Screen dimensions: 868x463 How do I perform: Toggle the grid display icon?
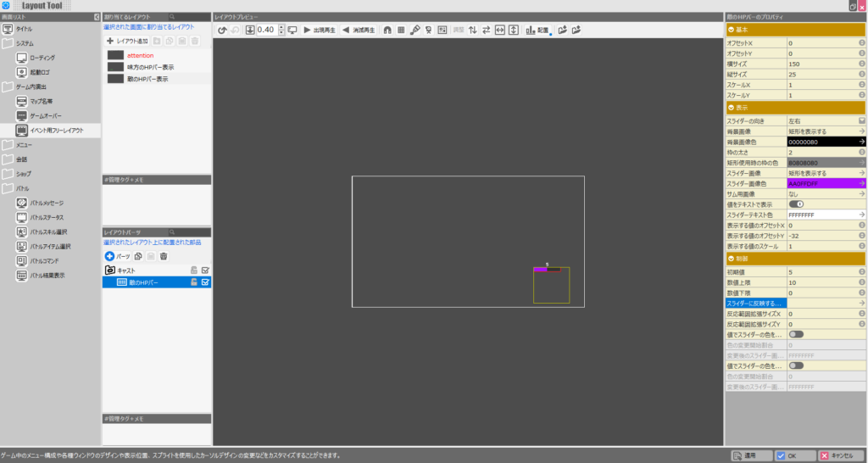click(x=401, y=30)
